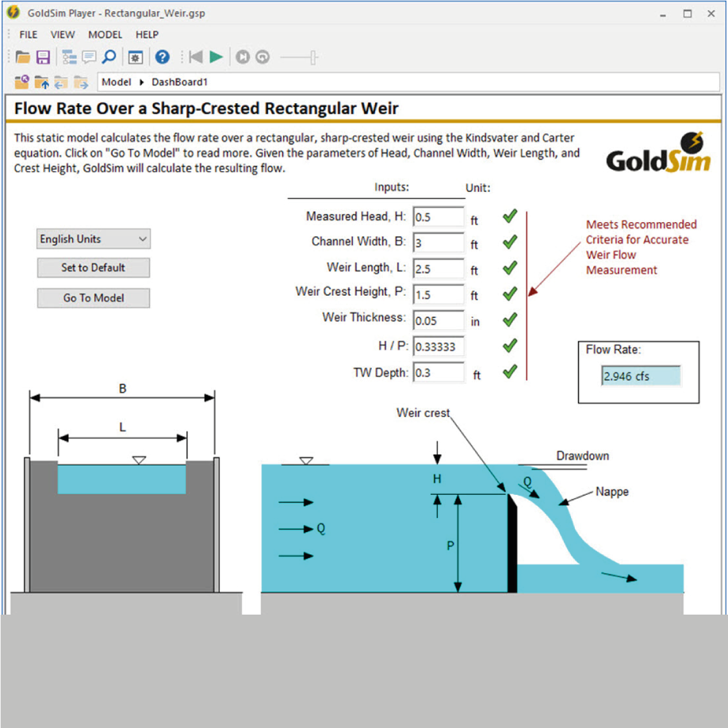Image resolution: width=728 pixels, height=728 pixels.
Task: Open the English Units dropdown
Action: pos(94,239)
